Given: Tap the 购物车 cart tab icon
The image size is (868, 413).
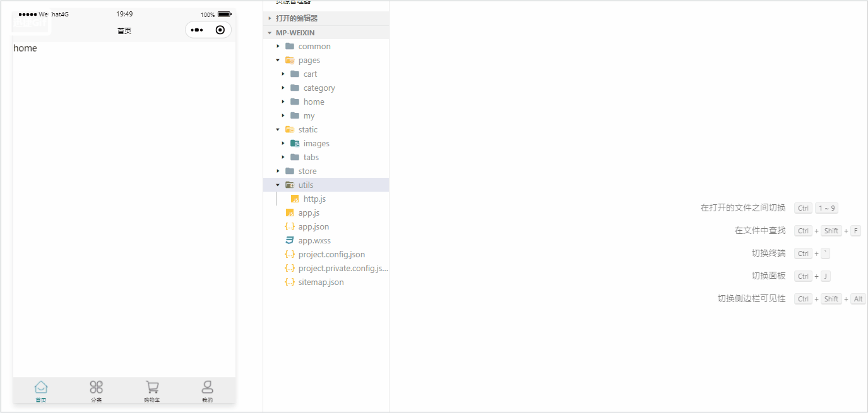Looking at the screenshot, I should pyautogui.click(x=152, y=387).
